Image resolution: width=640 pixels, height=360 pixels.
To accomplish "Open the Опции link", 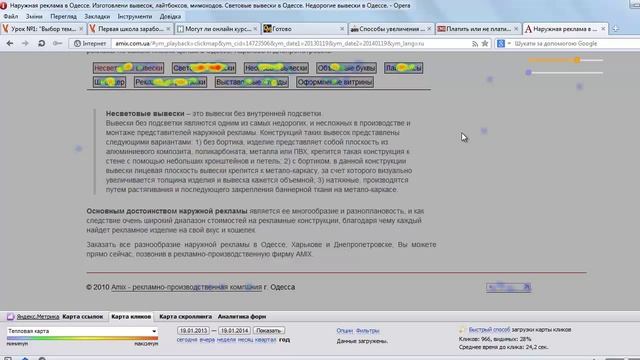I will point(345,331).
